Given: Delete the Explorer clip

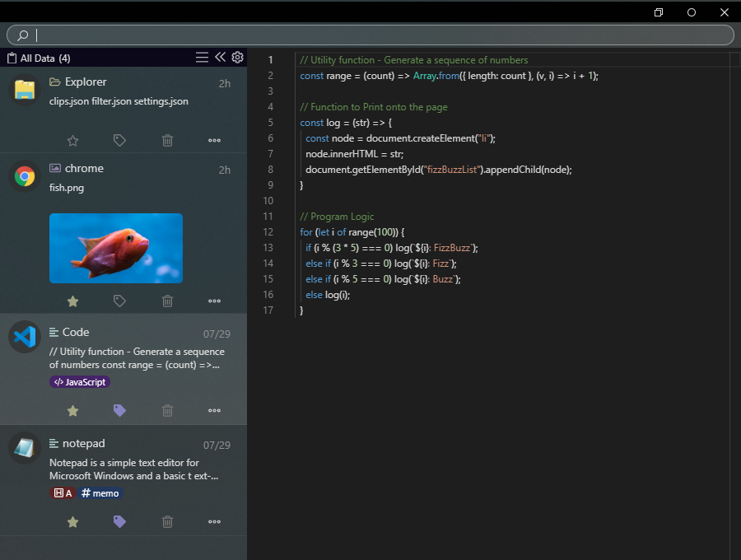Looking at the screenshot, I should (167, 140).
